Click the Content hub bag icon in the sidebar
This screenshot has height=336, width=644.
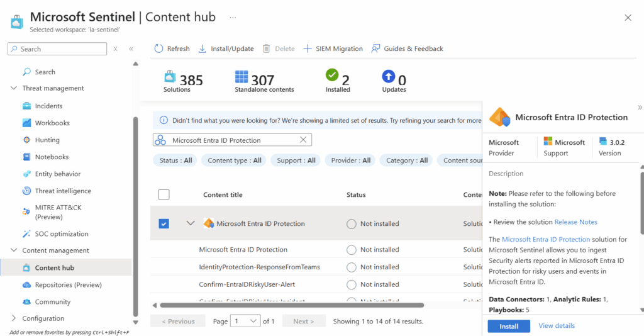26,268
